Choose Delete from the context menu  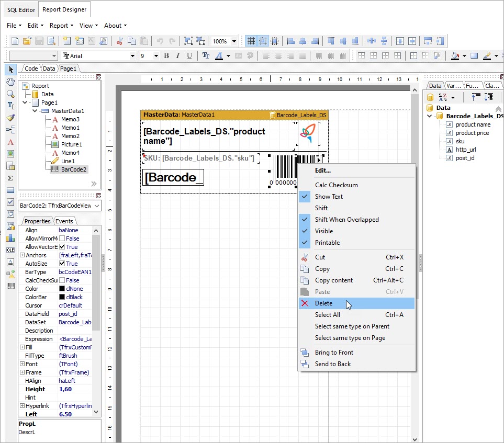click(x=323, y=303)
